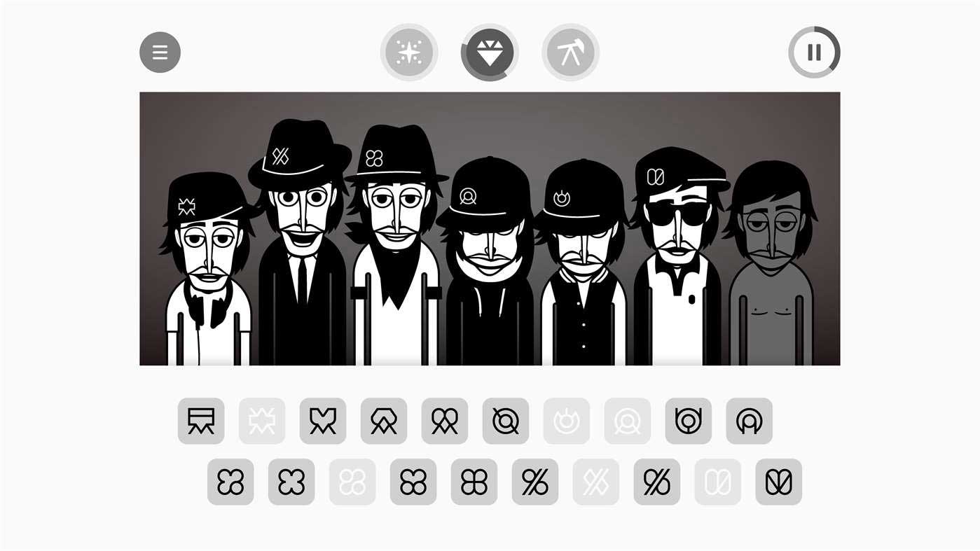Choose the two-teardrop loops sound icon
Image resolution: width=980 pixels, height=551 pixels.
click(x=445, y=421)
